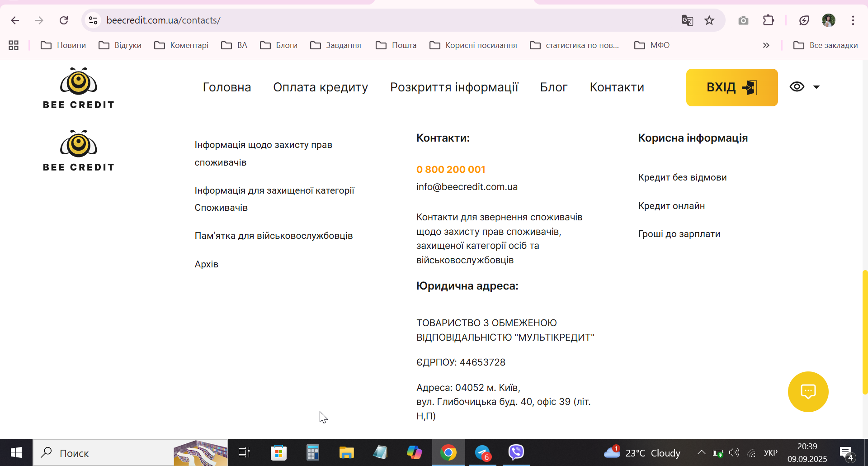
Task: Go back with the browser back arrow
Action: coord(15,20)
